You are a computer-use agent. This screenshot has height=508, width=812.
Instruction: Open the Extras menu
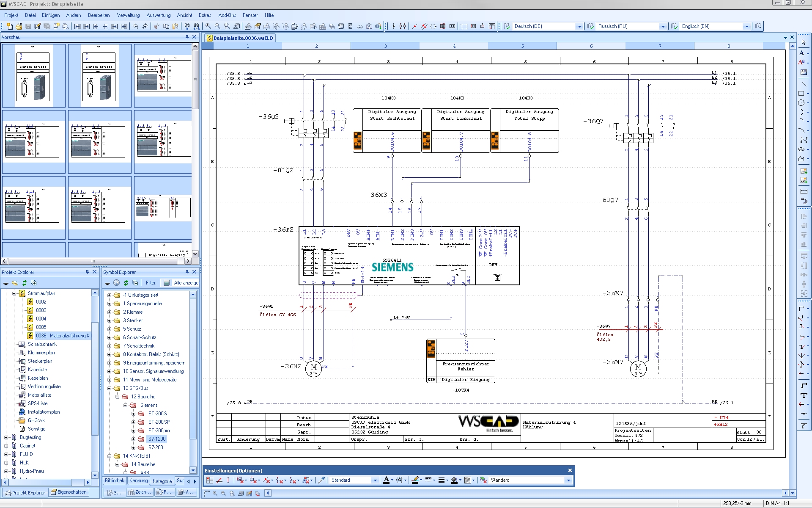click(x=205, y=15)
